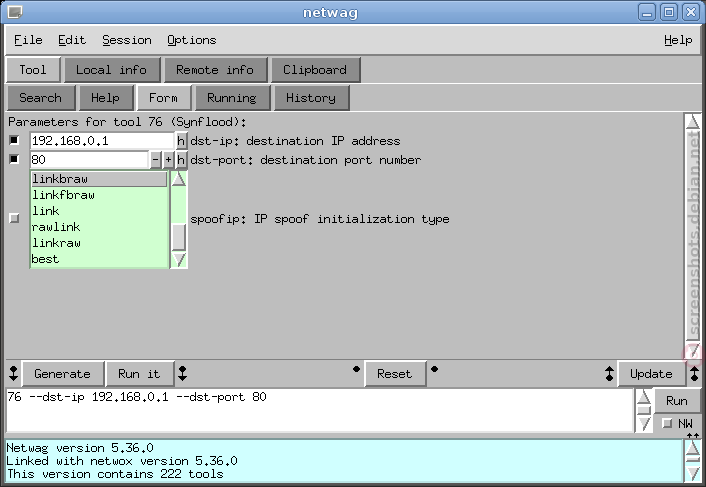
Task: Select link in the spoofip list
Action: (x=99, y=211)
